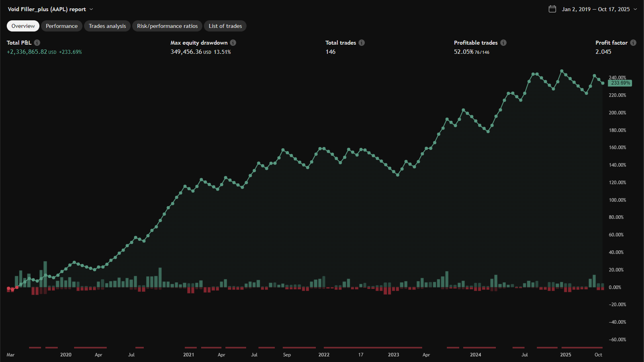Click info icon beside Max equity drawdown
This screenshot has width=644, height=362.
click(233, 43)
